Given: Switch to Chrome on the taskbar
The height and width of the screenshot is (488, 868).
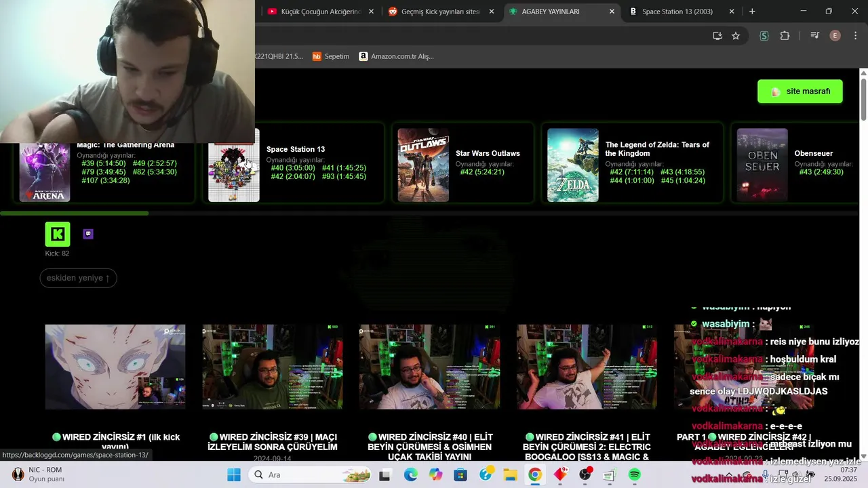Looking at the screenshot, I should click(535, 474).
